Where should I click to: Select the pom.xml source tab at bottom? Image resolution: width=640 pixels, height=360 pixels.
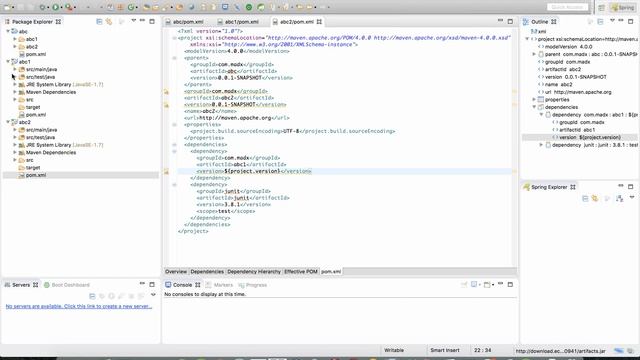tap(331, 271)
